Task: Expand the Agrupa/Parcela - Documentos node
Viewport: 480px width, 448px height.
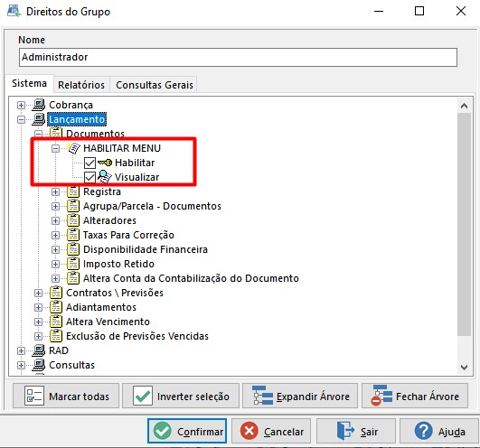Action: coord(55,207)
